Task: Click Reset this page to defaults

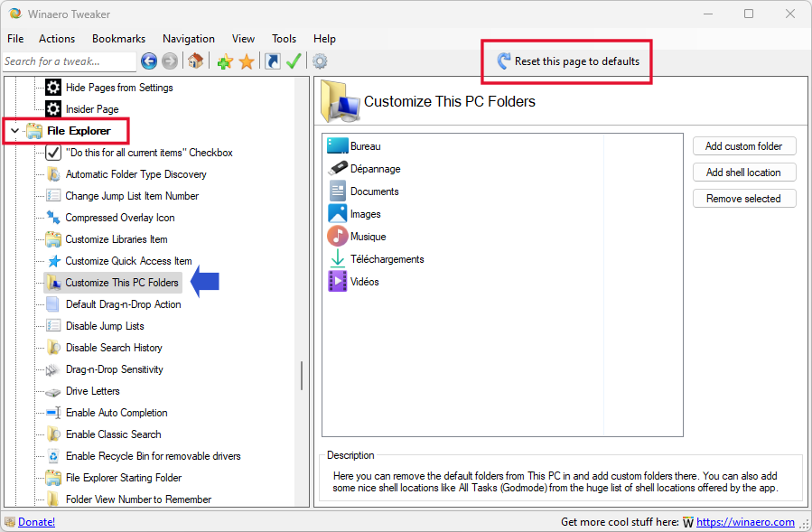Action: click(x=568, y=61)
